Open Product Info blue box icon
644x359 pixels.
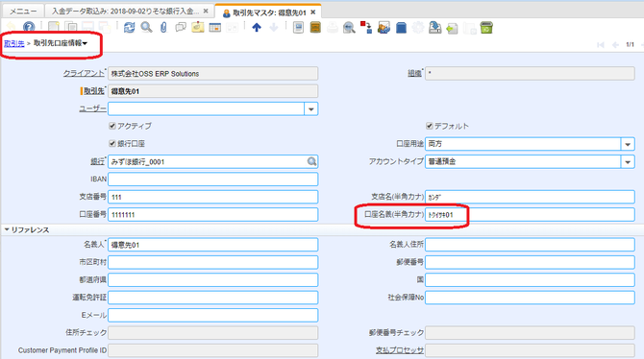point(401,28)
